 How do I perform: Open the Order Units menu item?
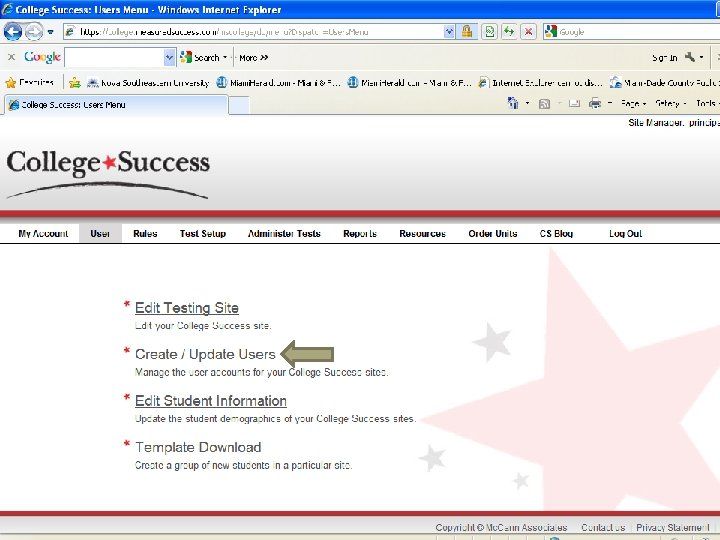(x=492, y=233)
